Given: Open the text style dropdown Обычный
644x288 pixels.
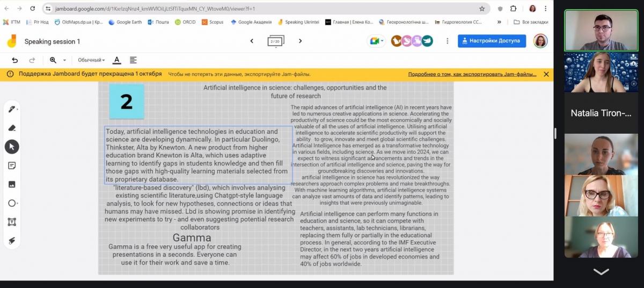Looking at the screenshot, I should pyautogui.click(x=91, y=60).
